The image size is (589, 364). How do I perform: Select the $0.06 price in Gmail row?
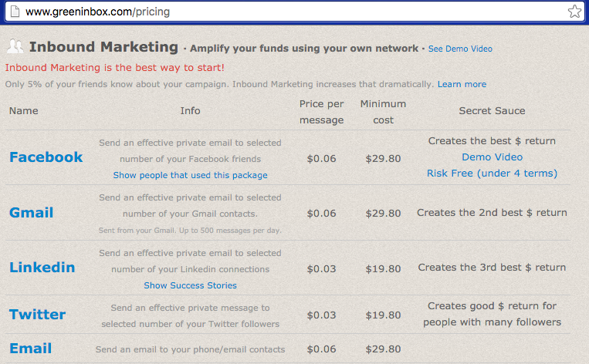coord(322,214)
